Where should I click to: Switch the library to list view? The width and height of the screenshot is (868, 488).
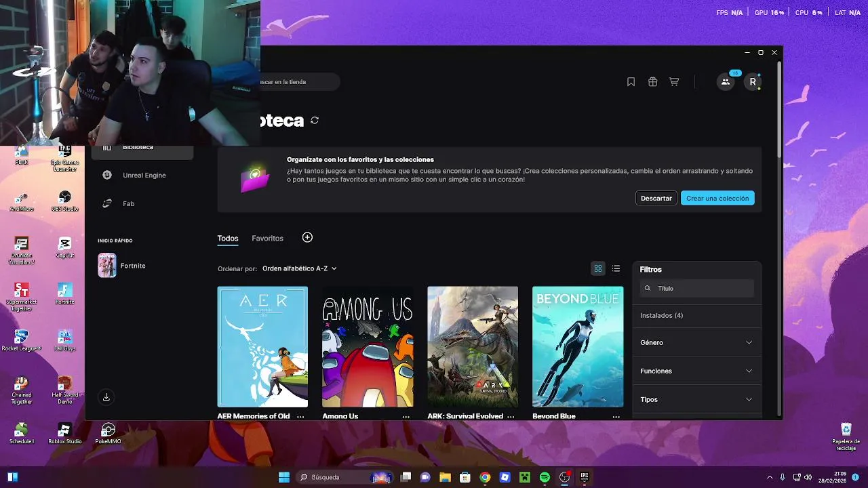tap(616, 268)
